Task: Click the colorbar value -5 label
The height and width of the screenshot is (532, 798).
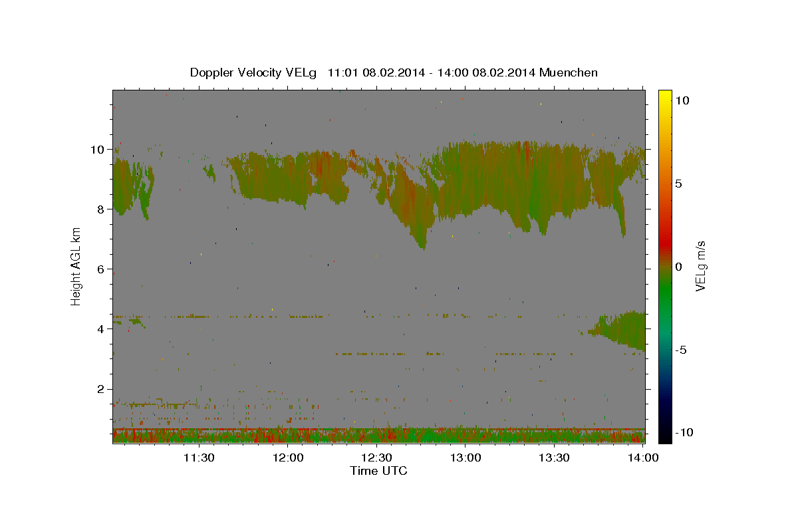Action: [680, 350]
